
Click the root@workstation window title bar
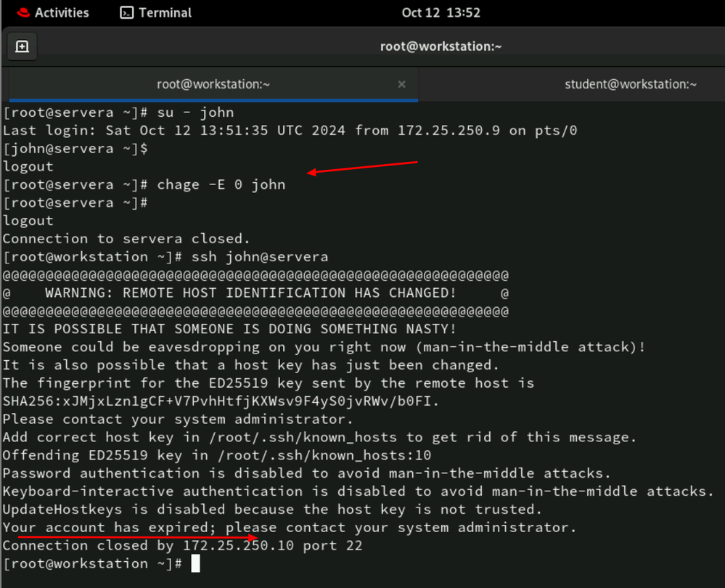[x=441, y=46]
